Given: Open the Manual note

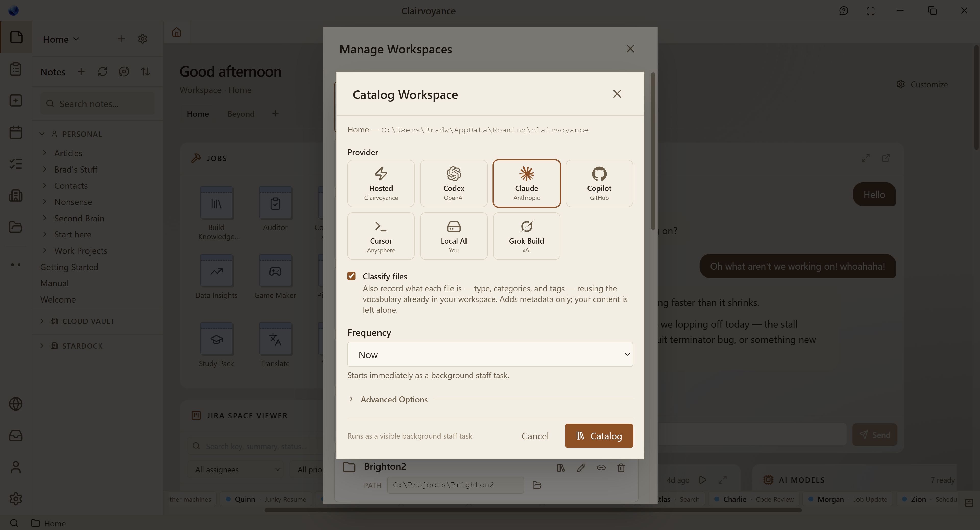Looking at the screenshot, I should tap(54, 283).
